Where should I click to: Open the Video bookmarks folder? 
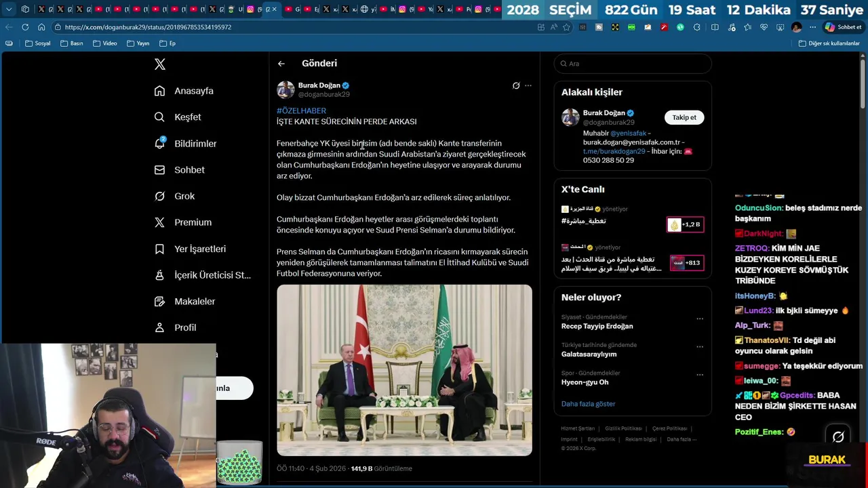pos(105,43)
